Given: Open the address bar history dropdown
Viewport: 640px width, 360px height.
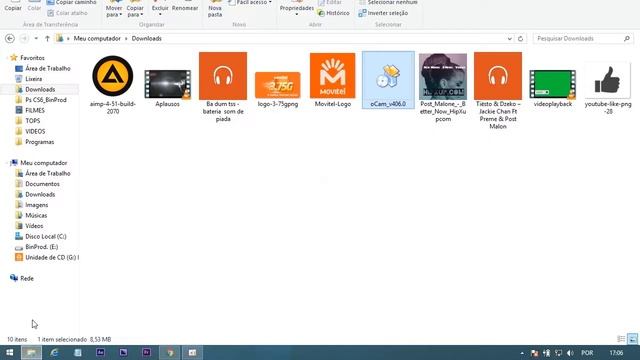Looking at the screenshot, I should click(509, 38).
